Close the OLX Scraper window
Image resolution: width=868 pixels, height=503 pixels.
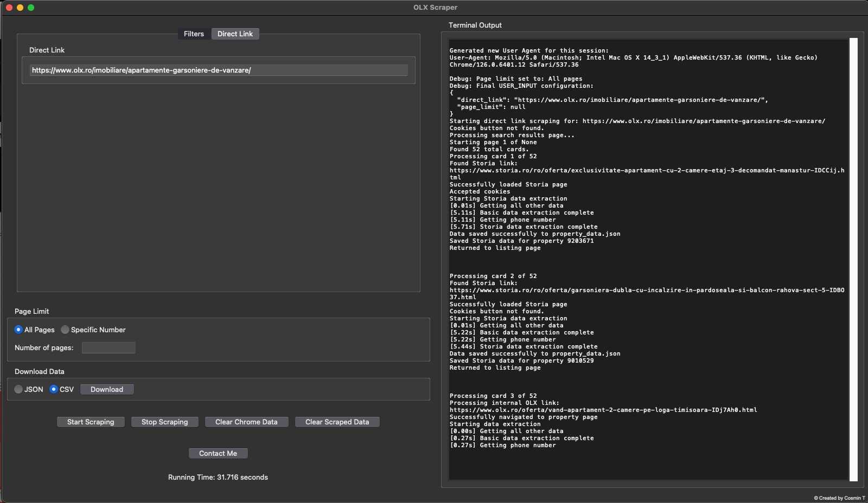tap(9, 8)
